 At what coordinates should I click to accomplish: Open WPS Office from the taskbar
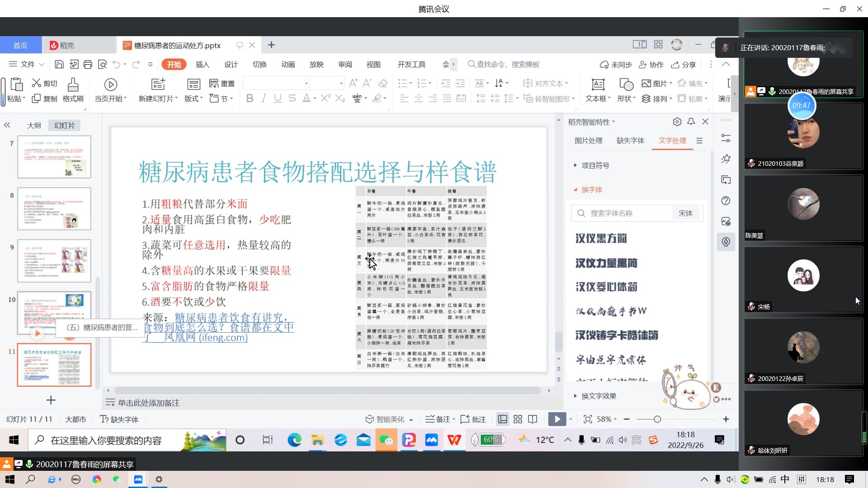(x=454, y=440)
